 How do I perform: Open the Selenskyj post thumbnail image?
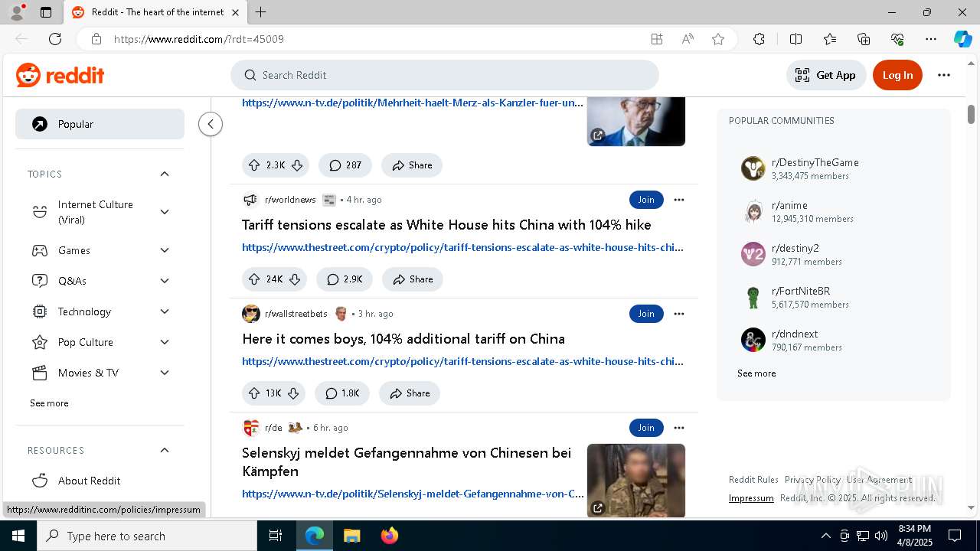[636, 481]
